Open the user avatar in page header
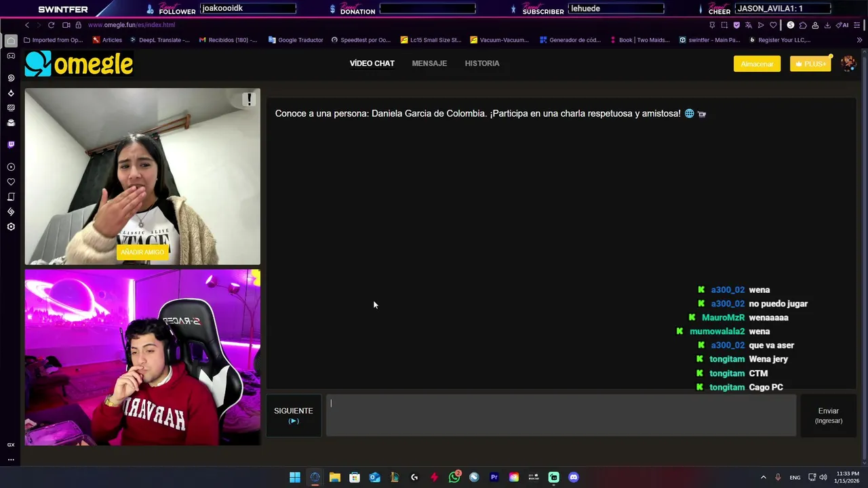868x488 pixels. pyautogui.click(x=848, y=64)
